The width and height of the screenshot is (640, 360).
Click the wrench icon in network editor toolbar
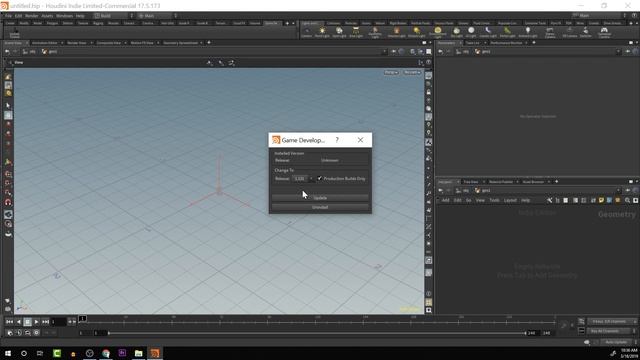click(549, 200)
